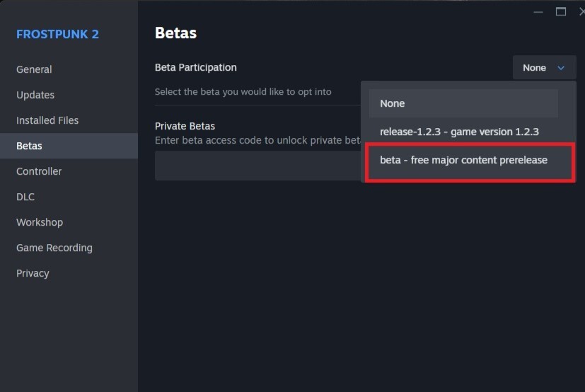The image size is (585, 392).
Task: Switch to the DLC section
Action: [25, 197]
